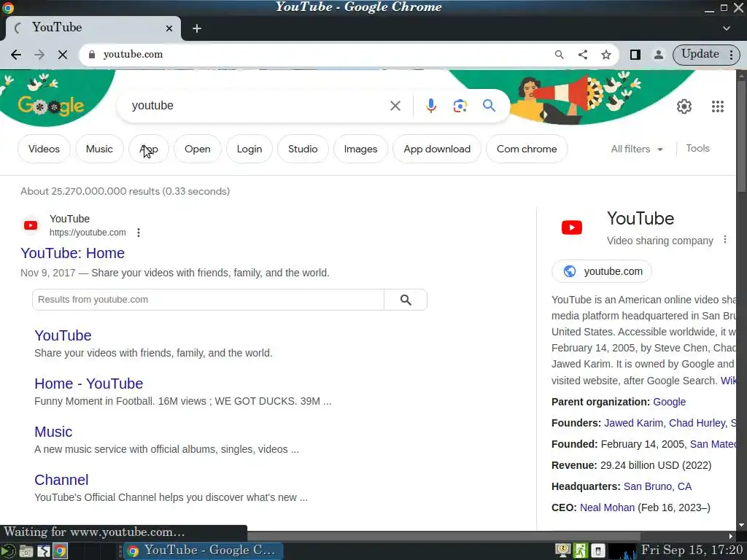Open the Chad Hurley founder link
Image resolution: width=747 pixels, height=560 pixels.
pos(697,423)
